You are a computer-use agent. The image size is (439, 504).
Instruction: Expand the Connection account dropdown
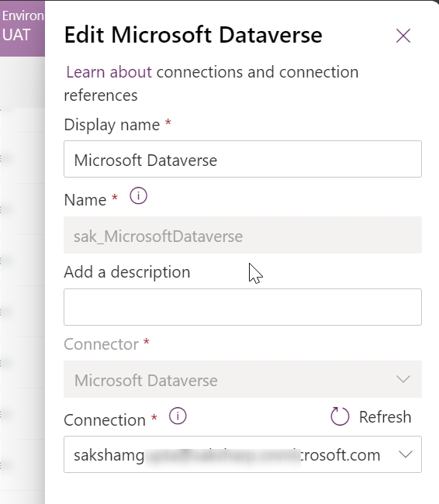click(243, 454)
